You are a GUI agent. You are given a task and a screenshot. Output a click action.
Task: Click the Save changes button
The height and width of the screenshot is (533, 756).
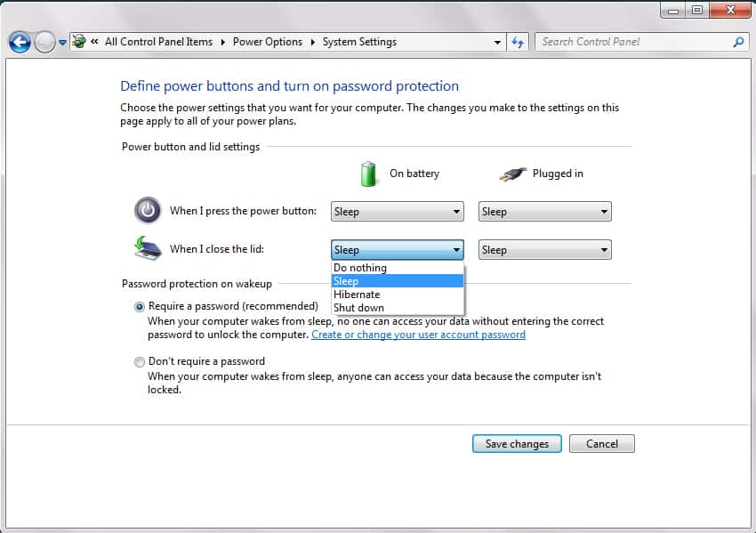[x=517, y=444]
